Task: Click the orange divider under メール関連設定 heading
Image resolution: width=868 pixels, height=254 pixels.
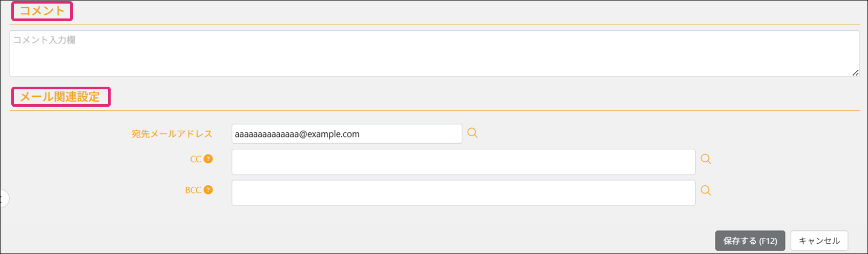Action: point(434,111)
